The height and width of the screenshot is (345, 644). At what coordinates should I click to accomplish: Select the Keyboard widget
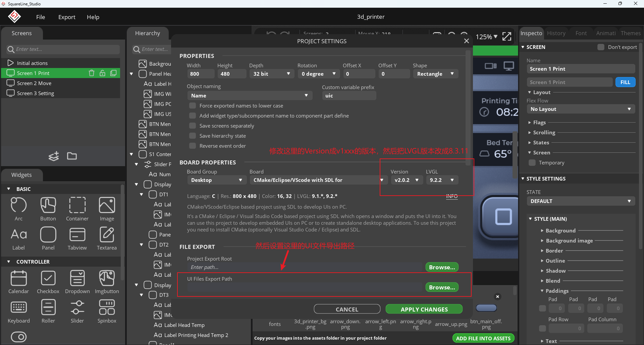click(19, 312)
